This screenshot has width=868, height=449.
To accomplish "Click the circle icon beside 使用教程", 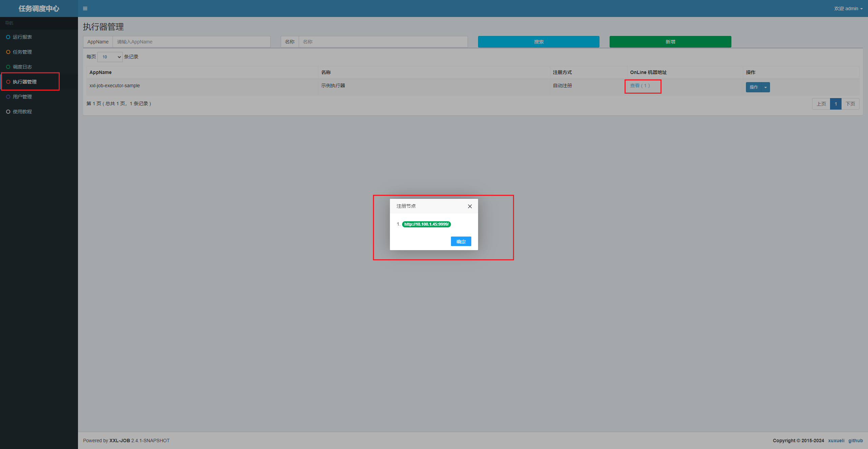I will tap(8, 112).
